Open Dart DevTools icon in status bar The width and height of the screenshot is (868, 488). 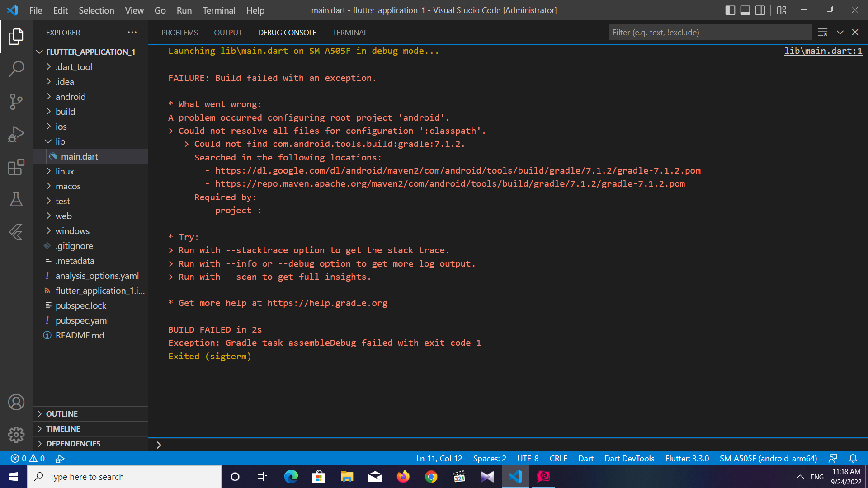pos(630,458)
